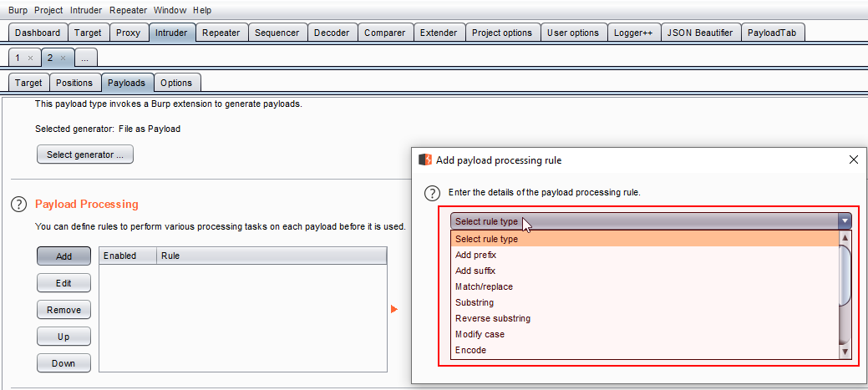The width and height of the screenshot is (868, 390).
Task: Move rule Down button
Action: (x=63, y=363)
